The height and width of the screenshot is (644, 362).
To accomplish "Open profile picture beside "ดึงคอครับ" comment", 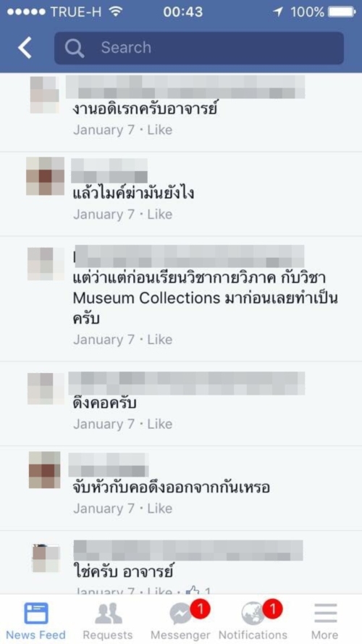I will (x=46, y=388).
